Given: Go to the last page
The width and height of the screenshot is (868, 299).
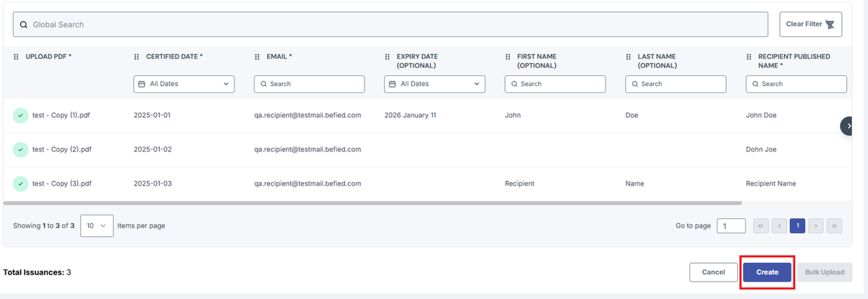Looking at the screenshot, I should [834, 226].
